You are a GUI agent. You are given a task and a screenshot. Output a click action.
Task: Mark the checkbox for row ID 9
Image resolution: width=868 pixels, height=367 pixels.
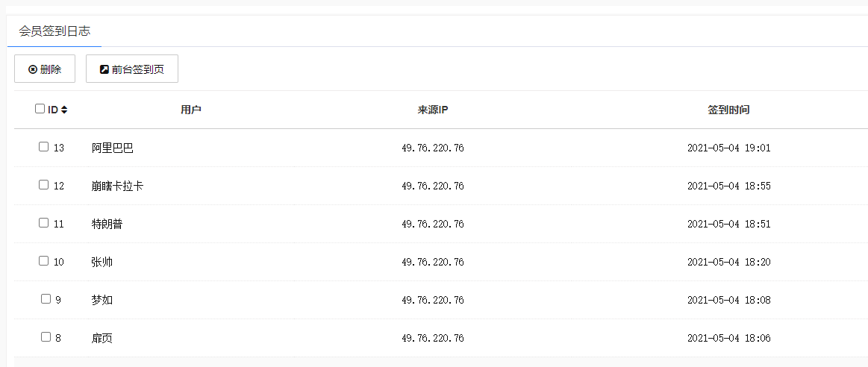pos(46,299)
